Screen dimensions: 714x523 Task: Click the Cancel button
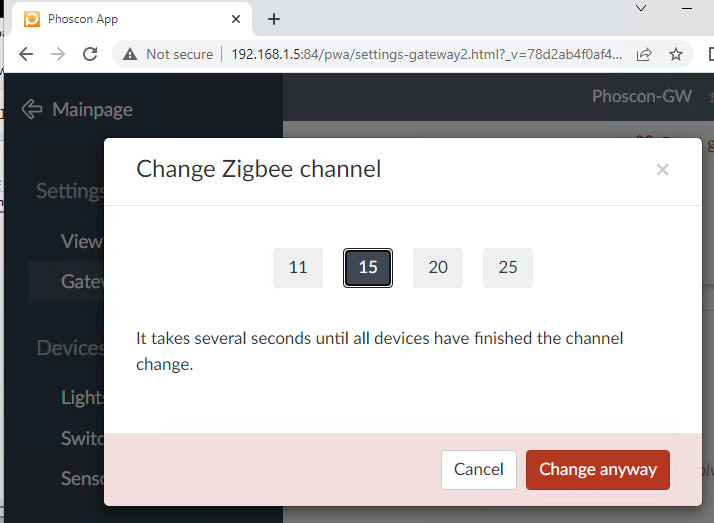tap(479, 470)
